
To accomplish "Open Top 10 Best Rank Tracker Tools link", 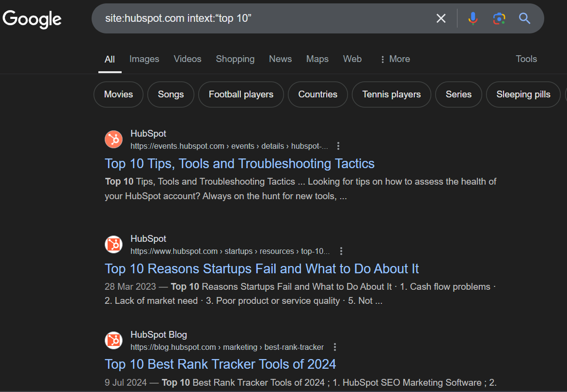I will click(x=220, y=364).
